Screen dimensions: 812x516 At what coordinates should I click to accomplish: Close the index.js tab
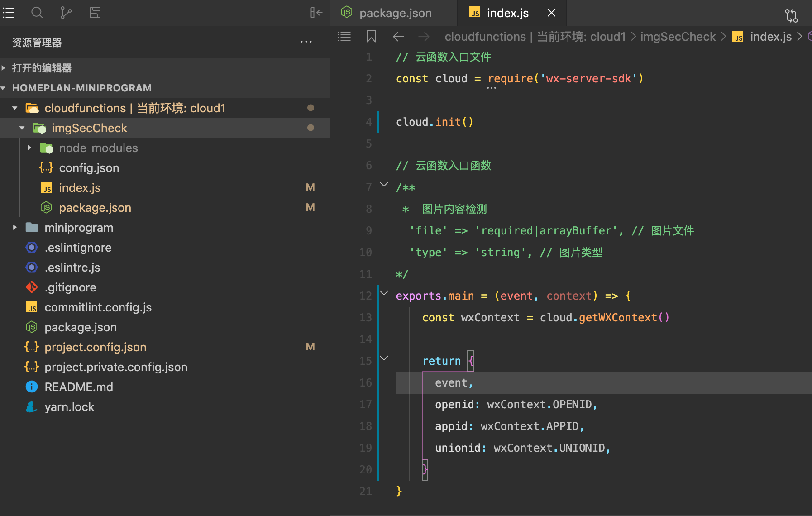(551, 13)
